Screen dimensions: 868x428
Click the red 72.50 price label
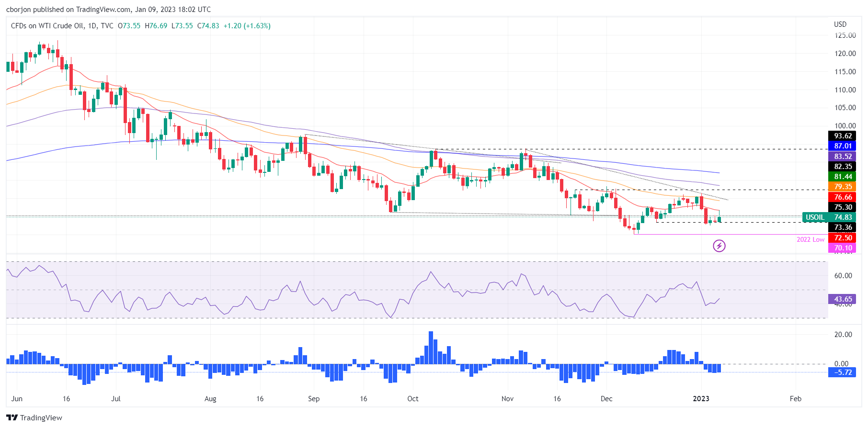pyautogui.click(x=843, y=238)
